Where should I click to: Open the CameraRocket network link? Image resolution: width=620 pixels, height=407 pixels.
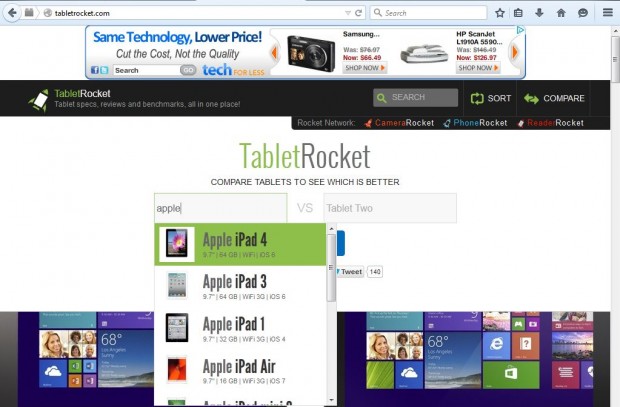399,123
